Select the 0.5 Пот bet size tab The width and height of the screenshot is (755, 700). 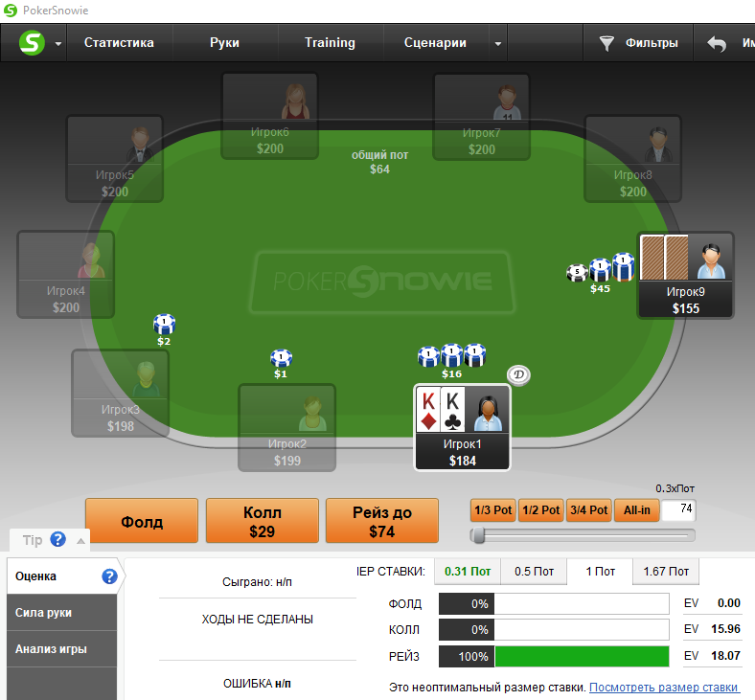[x=534, y=571]
